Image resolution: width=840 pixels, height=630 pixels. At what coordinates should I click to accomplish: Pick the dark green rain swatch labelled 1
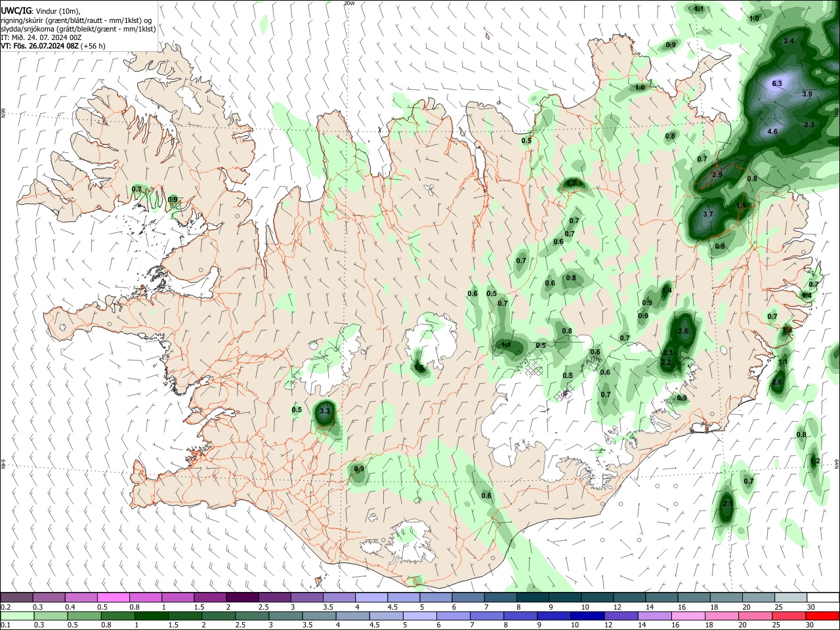152,616
